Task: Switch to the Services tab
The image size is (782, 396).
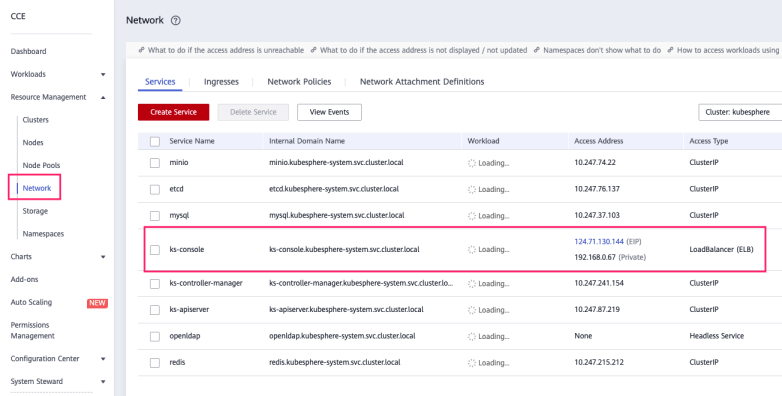Action: (160, 82)
